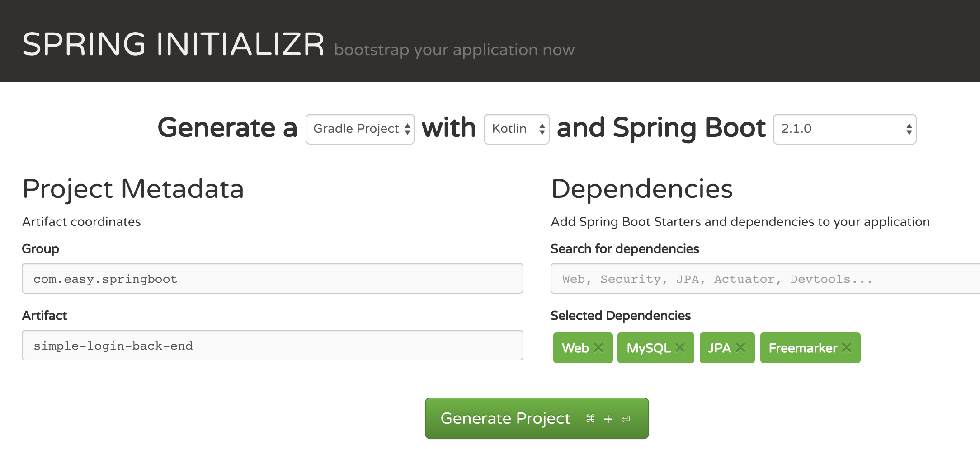The width and height of the screenshot is (980, 449).
Task: Click the SPRING INITIALIZR title
Action: click(173, 44)
